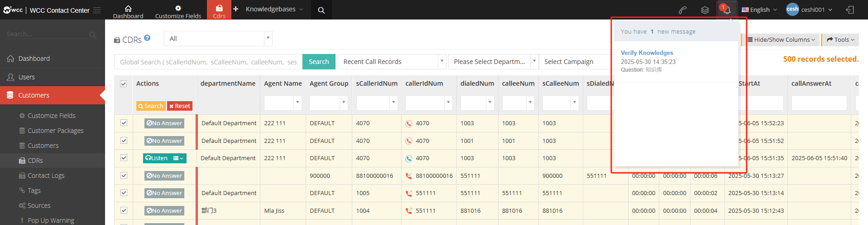Open the English language selector

(759, 10)
